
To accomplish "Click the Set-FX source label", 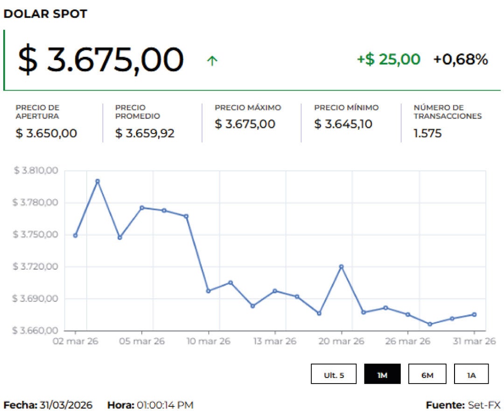I will click(x=483, y=405).
